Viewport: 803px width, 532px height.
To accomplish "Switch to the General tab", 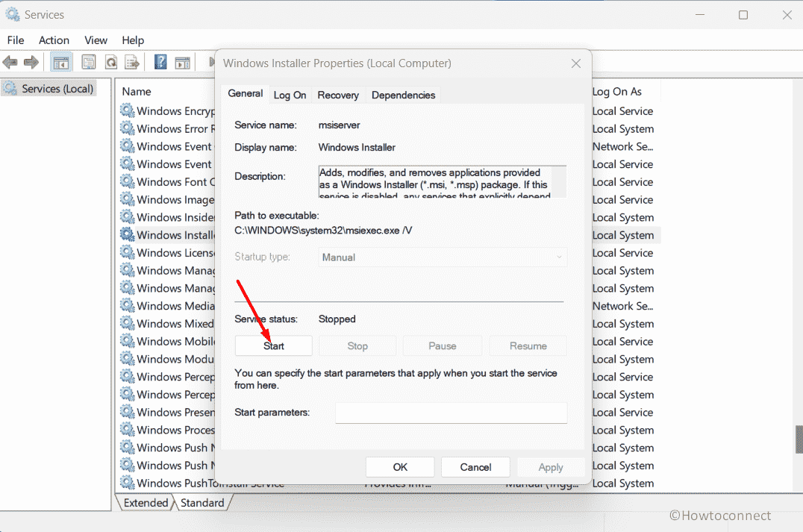I will pos(246,94).
